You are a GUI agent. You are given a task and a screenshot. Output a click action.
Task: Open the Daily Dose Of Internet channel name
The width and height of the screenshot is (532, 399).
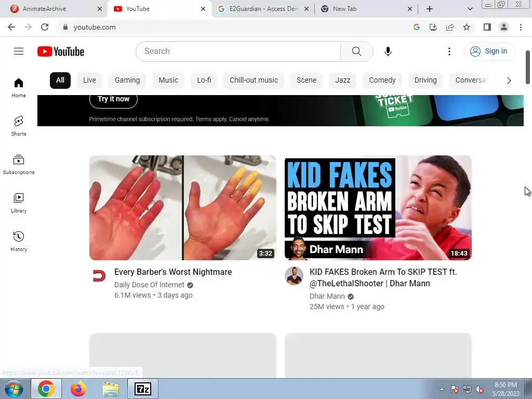coord(149,285)
